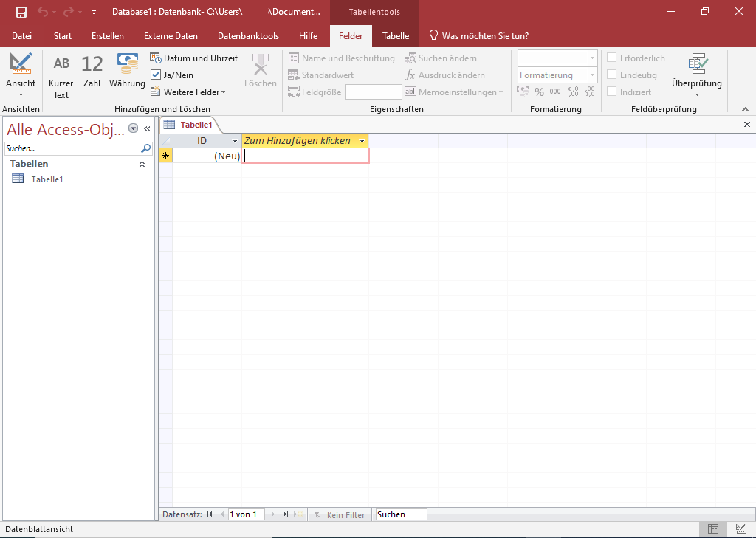Go to the next record arrow
This screenshot has width=756, height=538.
point(274,514)
